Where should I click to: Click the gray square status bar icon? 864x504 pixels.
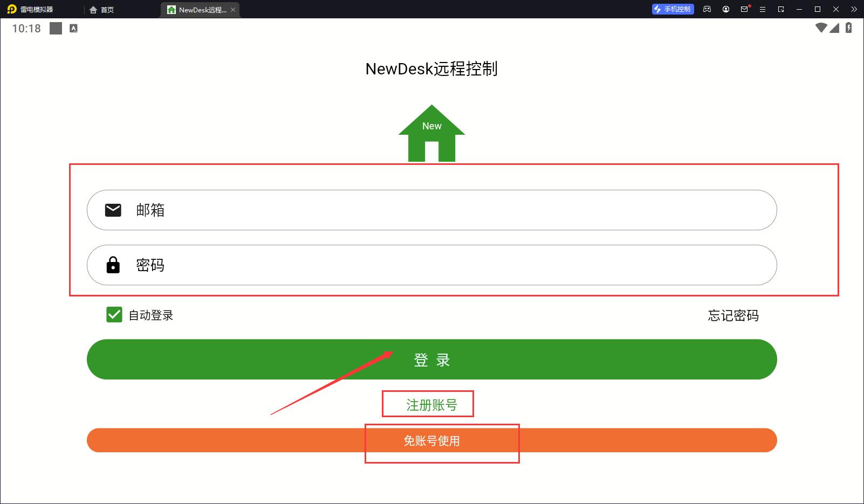pos(56,29)
